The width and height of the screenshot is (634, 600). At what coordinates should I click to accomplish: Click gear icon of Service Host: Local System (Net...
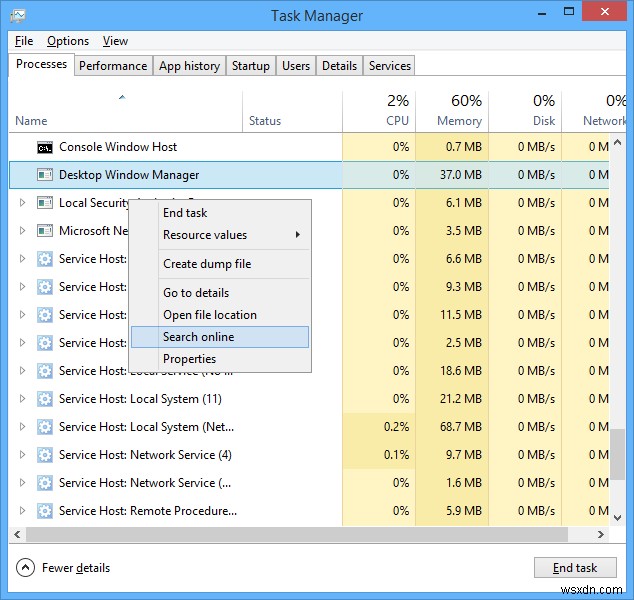[x=45, y=427]
